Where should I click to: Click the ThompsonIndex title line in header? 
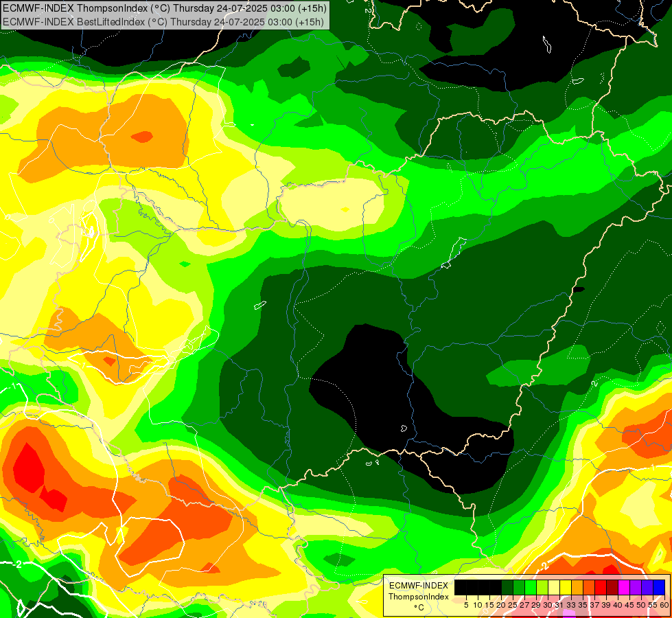coord(165,8)
